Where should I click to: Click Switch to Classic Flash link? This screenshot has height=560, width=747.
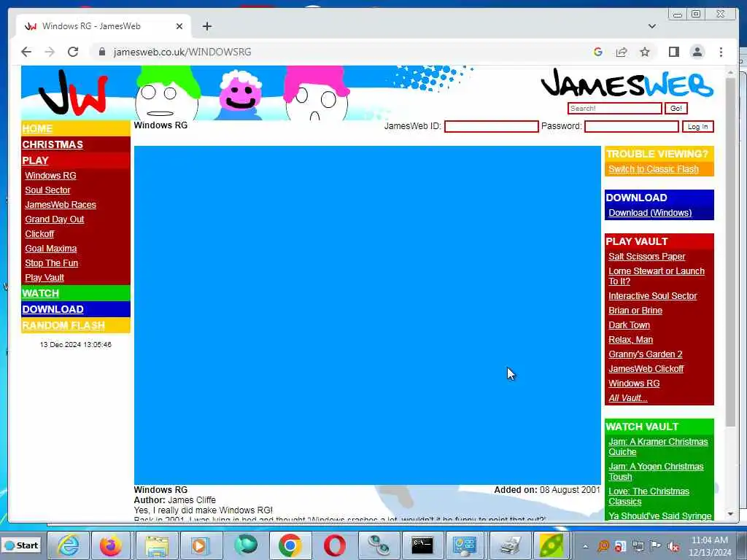tap(653, 169)
